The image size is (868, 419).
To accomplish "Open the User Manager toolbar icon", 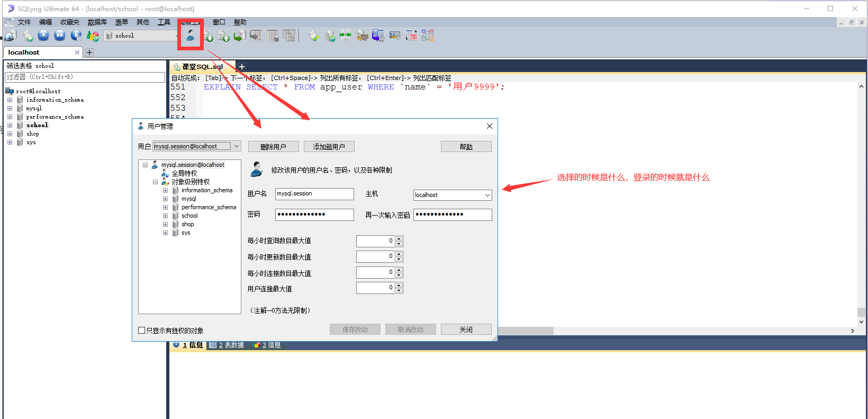I will coord(190,35).
